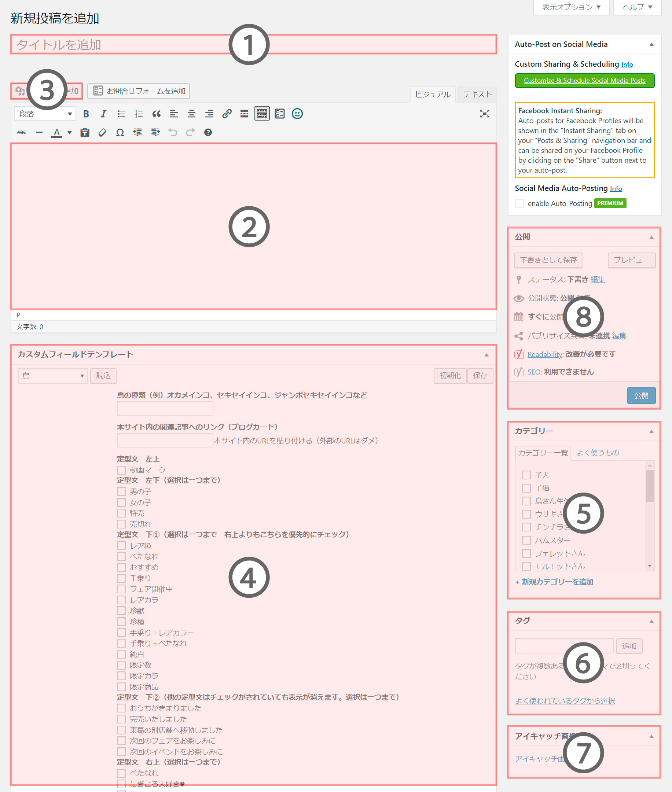Insert special character with omega icon
Screen dimensions: 672x792
(x=120, y=133)
